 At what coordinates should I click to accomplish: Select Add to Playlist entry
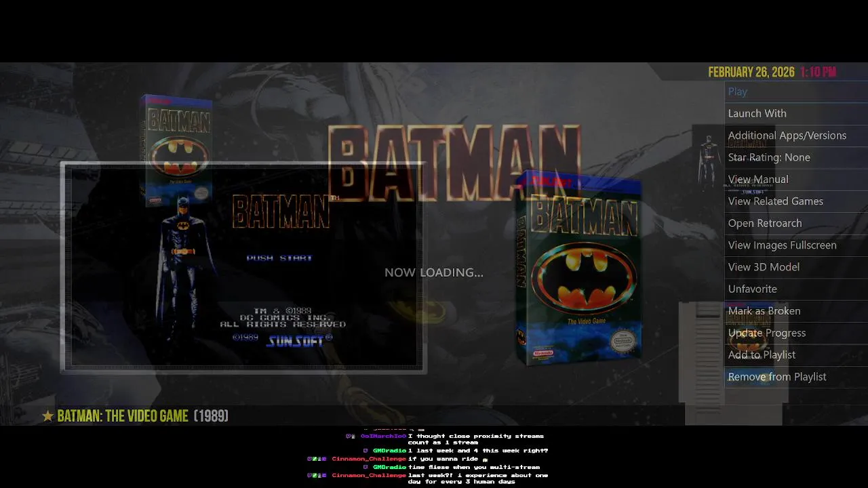(796, 354)
